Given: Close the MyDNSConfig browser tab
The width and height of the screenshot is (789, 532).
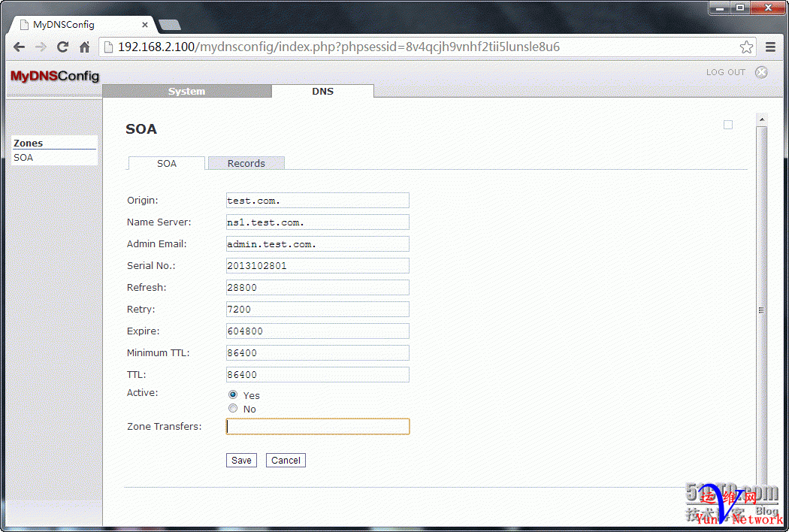Looking at the screenshot, I should (x=145, y=25).
